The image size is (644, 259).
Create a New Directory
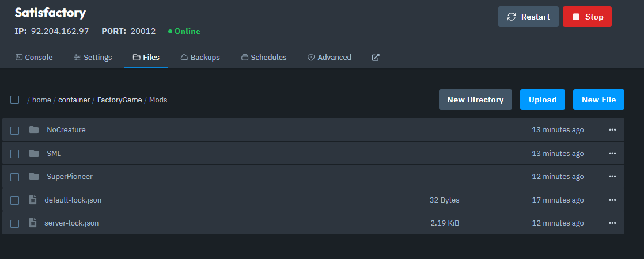pos(475,100)
